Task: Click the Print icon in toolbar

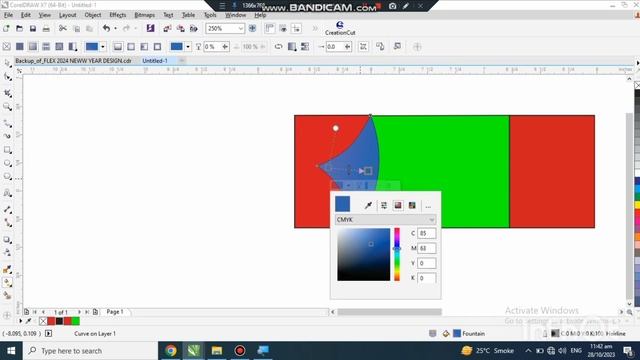Action: pyautogui.click(x=46, y=29)
